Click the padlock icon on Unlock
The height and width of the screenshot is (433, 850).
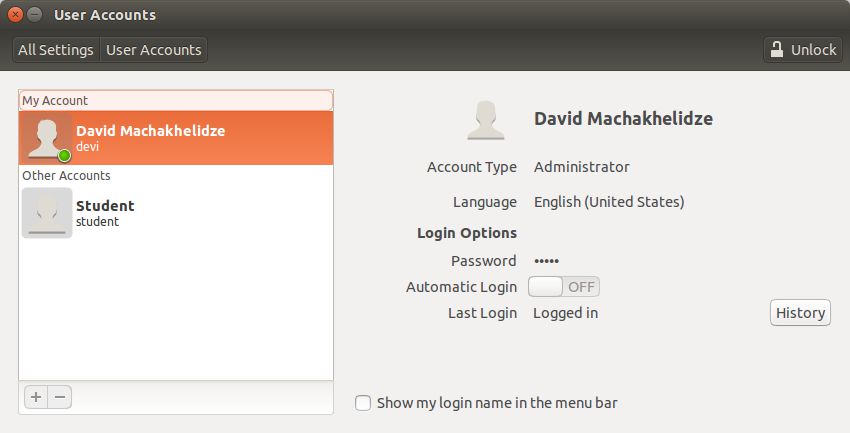[777, 50]
